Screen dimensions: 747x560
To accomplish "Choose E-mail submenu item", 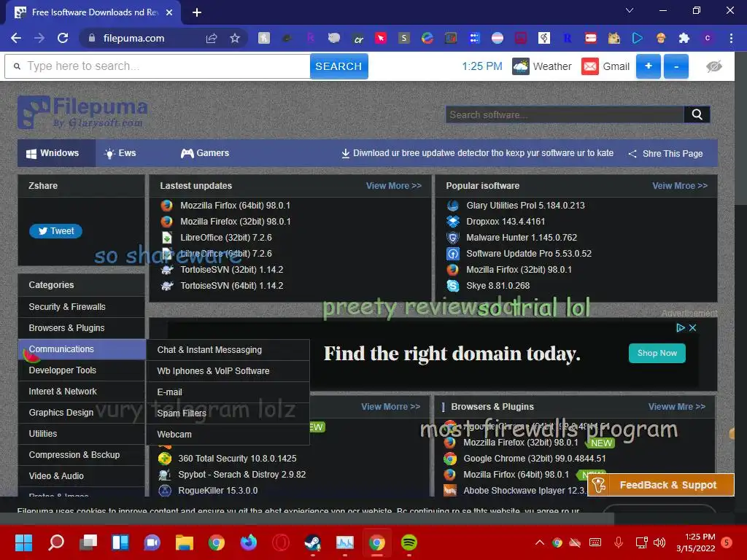I will [228, 392].
